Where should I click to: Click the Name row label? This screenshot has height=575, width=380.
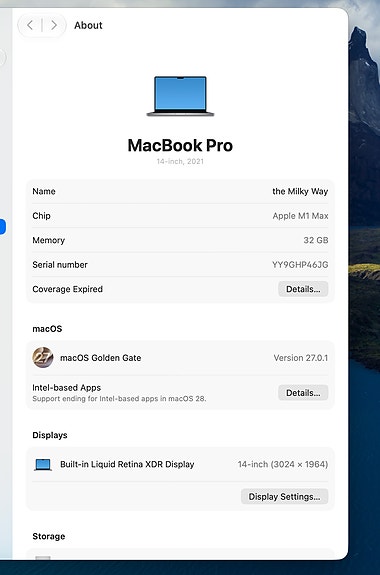pos(44,191)
